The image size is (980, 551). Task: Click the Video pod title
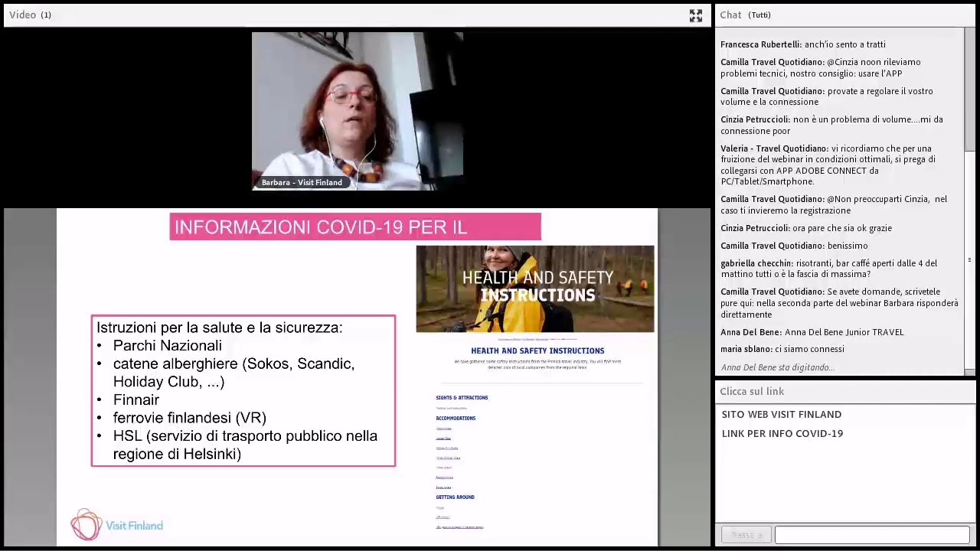click(x=22, y=15)
